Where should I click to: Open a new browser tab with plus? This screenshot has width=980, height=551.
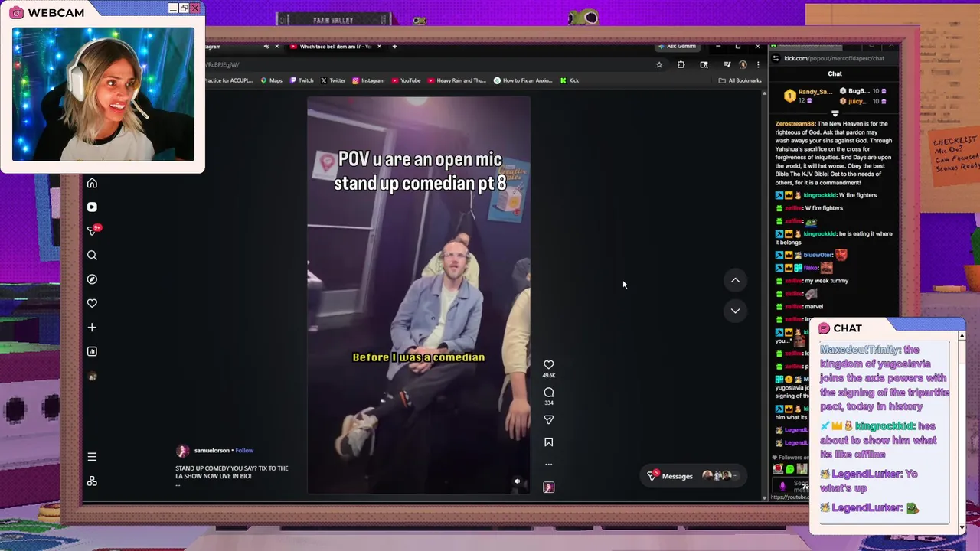394,47
